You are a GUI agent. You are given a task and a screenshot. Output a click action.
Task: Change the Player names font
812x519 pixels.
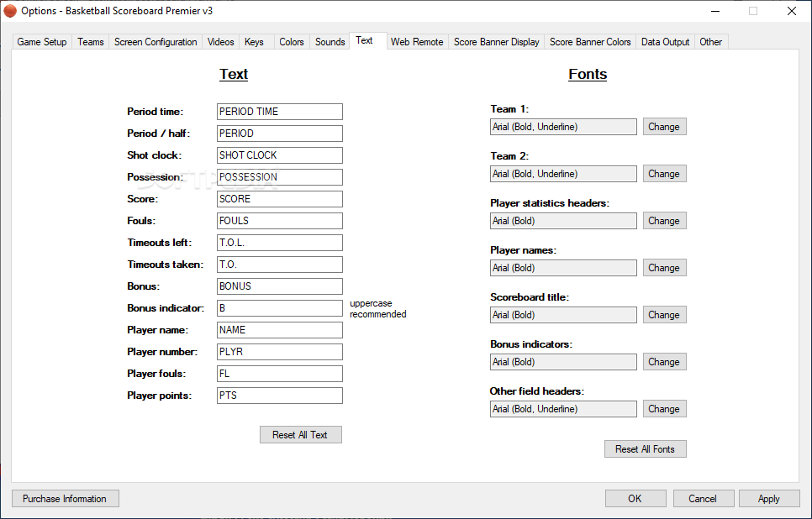click(664, 268)
